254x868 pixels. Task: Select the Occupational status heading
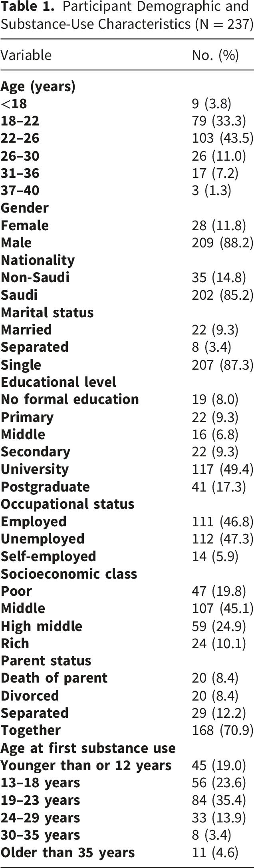coord(67,504)
